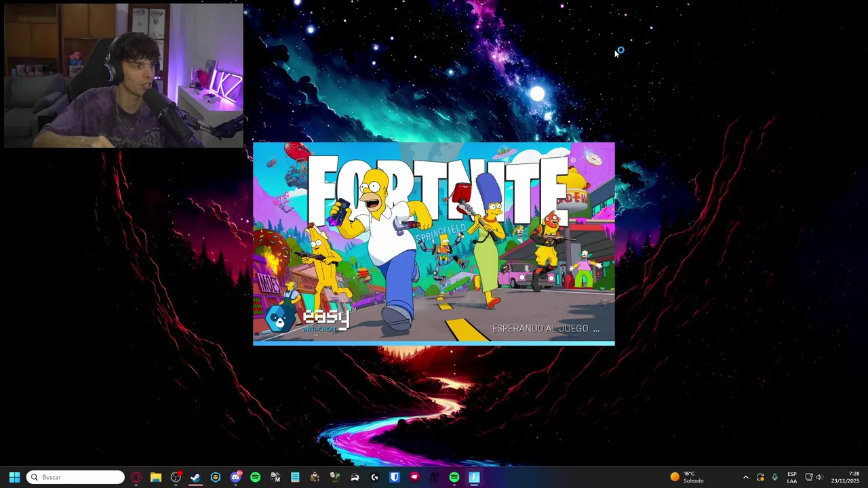Click the microphone tray icon
The width and height of the screenshot is (868, 488).
tap(774, 477)
